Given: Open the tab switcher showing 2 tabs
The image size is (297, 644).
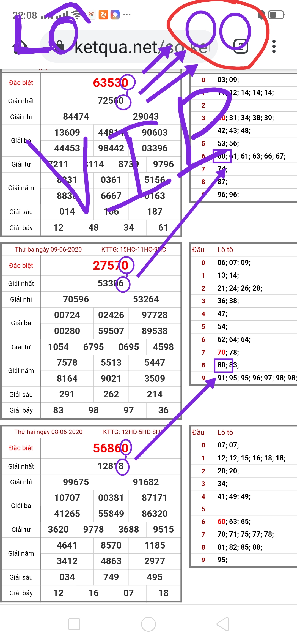Looking at the screenshot, I should 241,46.
